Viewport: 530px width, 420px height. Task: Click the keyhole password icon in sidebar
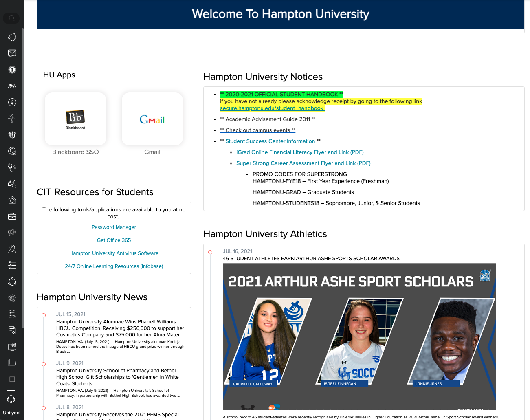12,70
